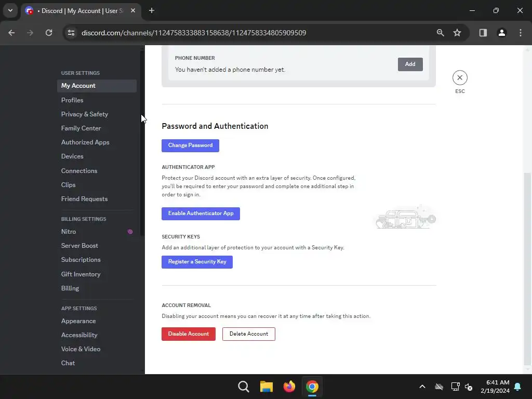Viewport: 532px width, 399px height.
Task: Open Billing settings
Action: click(97, 288)
